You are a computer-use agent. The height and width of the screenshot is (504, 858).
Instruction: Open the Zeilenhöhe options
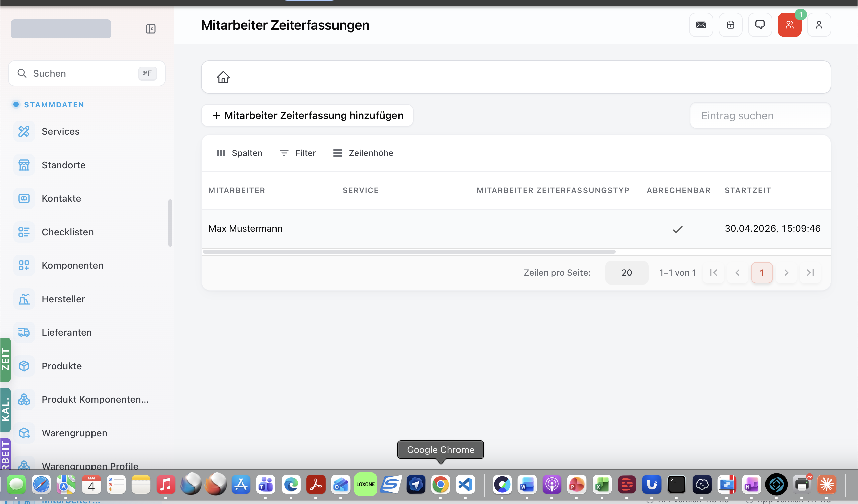point(363,153)
